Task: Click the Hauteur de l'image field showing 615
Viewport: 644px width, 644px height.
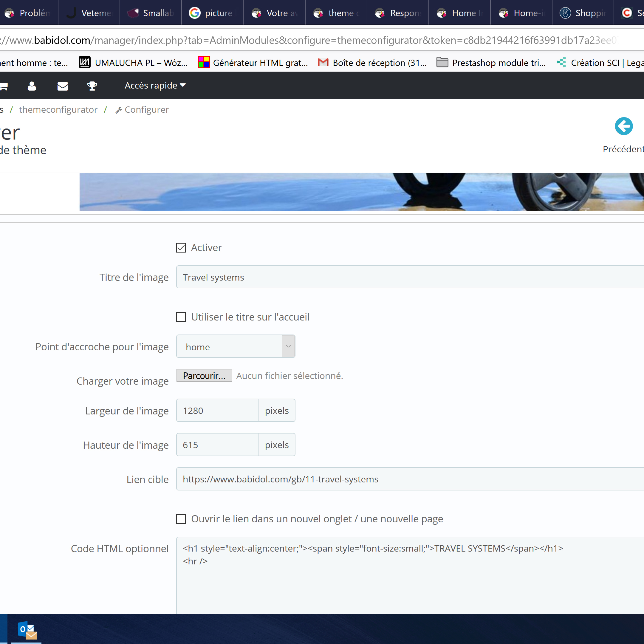Action: [217, 445]
